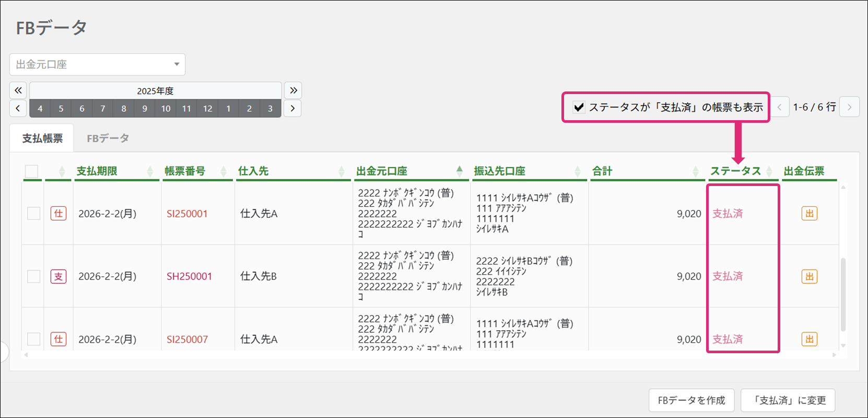The width and height of the screenshot is (868, 418).
Task: Select the 支払帳票 tab
Action: 42,138
